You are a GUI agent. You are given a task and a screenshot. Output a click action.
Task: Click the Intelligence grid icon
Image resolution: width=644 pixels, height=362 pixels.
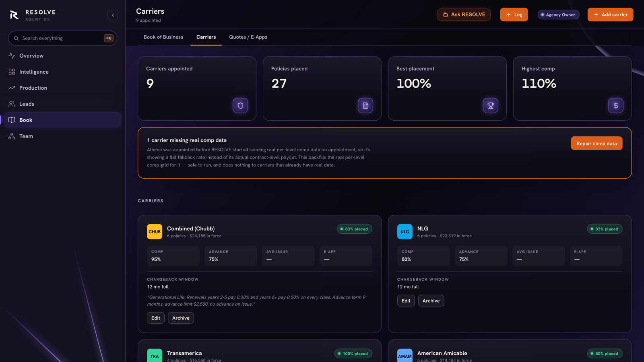[x=12, y=72]
